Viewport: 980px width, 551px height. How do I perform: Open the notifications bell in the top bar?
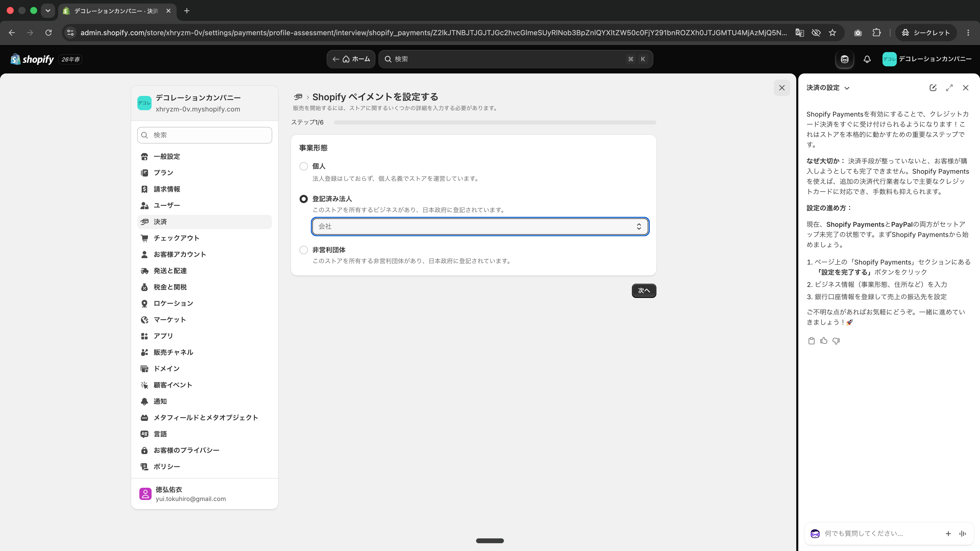click(867, 59)
